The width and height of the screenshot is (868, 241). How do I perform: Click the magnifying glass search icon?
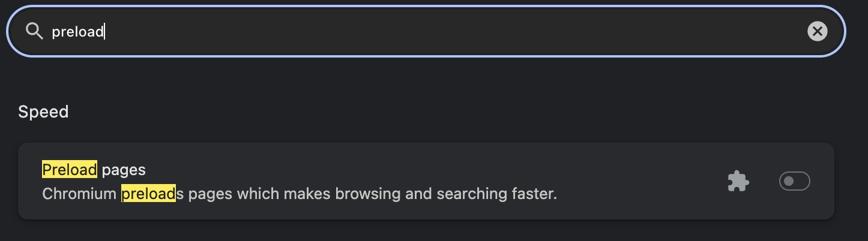(x=34, y=31)
